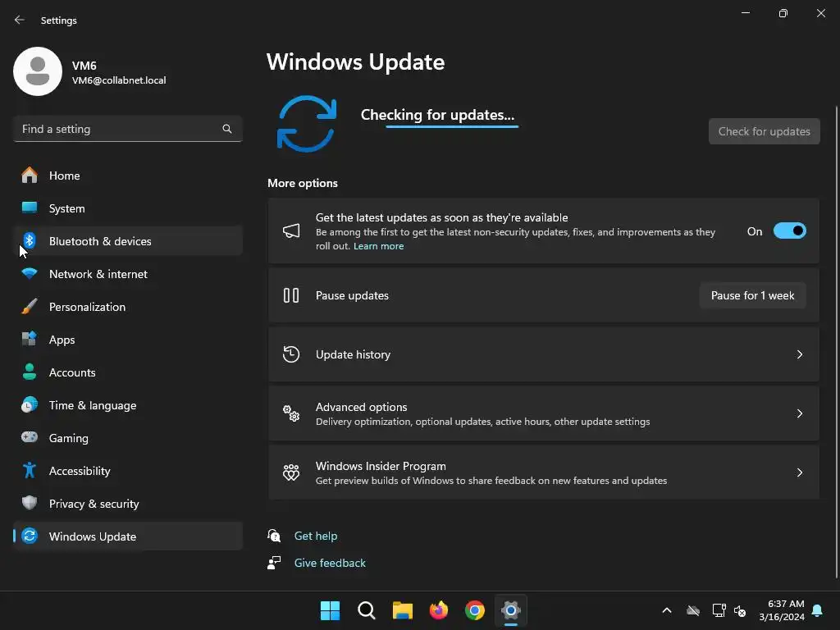Expand Update history chevron
This screenshot has height=630, width=840.
(x=799, y=354)
